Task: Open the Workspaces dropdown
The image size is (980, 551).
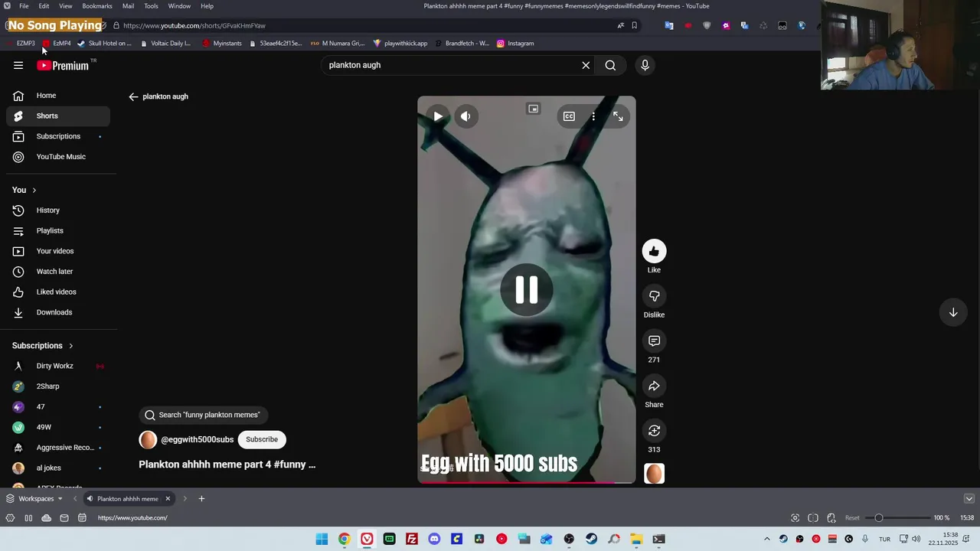Action: [x=34, y=499]
